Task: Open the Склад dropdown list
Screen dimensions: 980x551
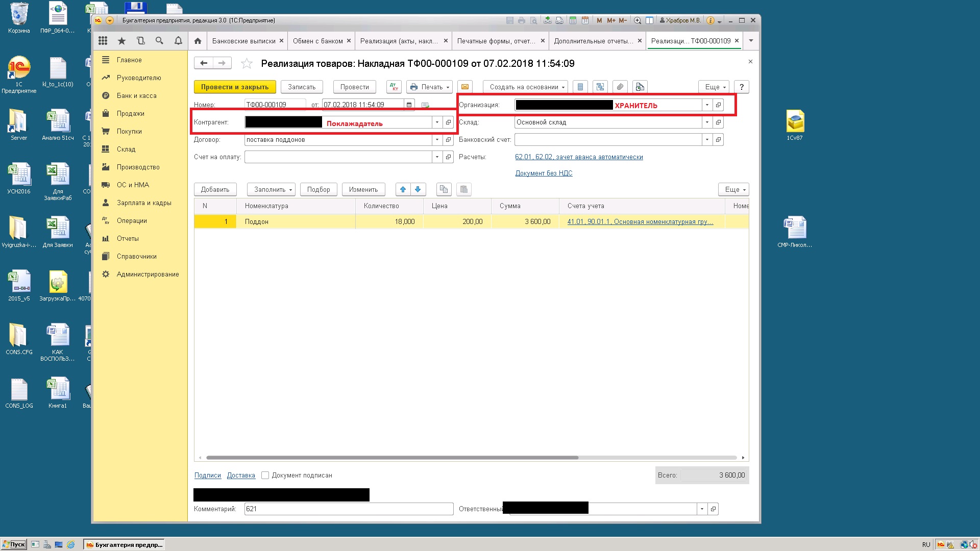Action: [707, 122]
